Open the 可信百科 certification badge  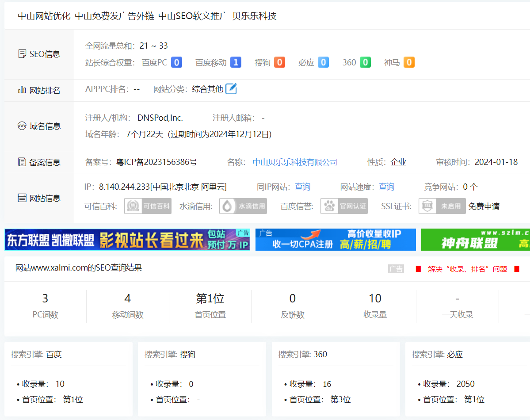148,206
